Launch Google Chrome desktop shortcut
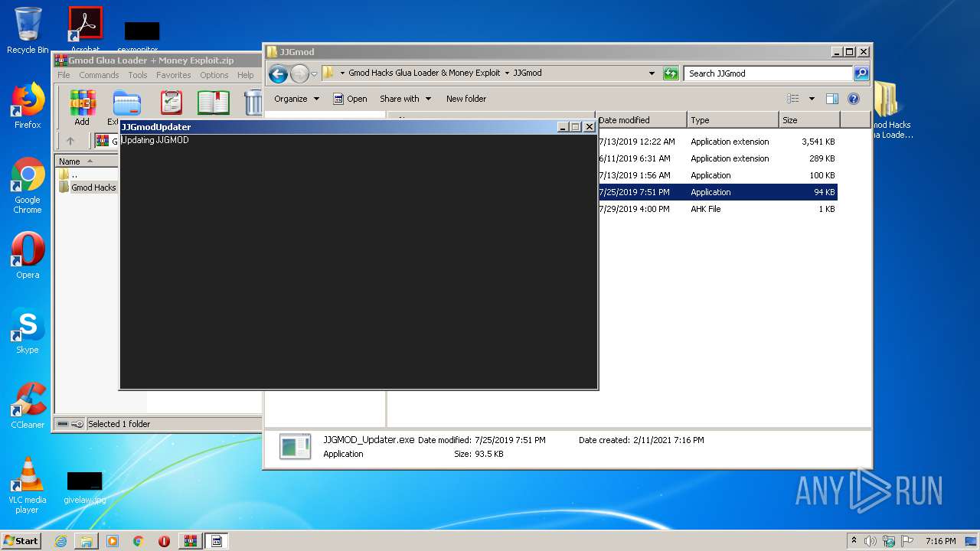980x551 pixels. tap(28, 185)
